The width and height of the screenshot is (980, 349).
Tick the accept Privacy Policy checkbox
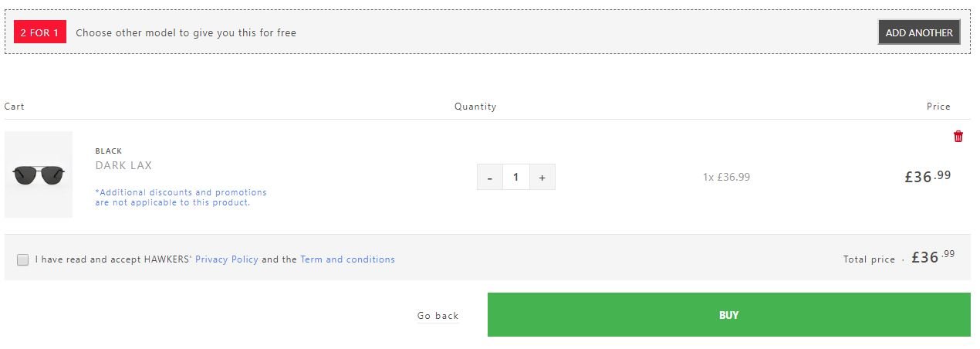23,259
